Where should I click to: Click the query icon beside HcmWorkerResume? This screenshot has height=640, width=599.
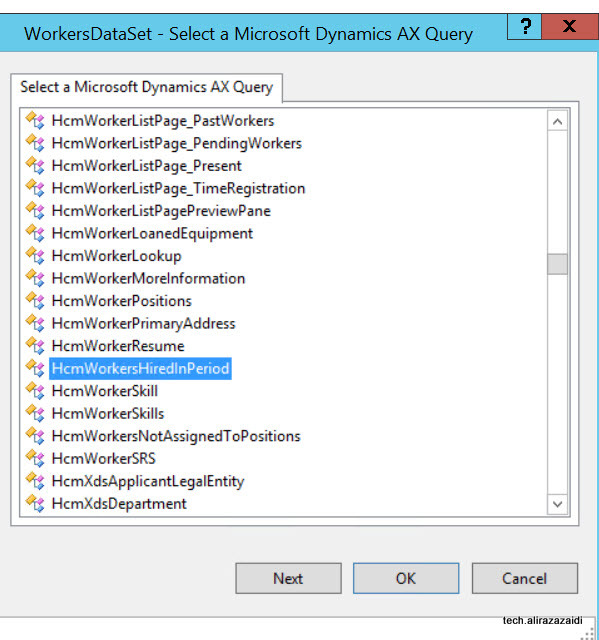[35, 346]
